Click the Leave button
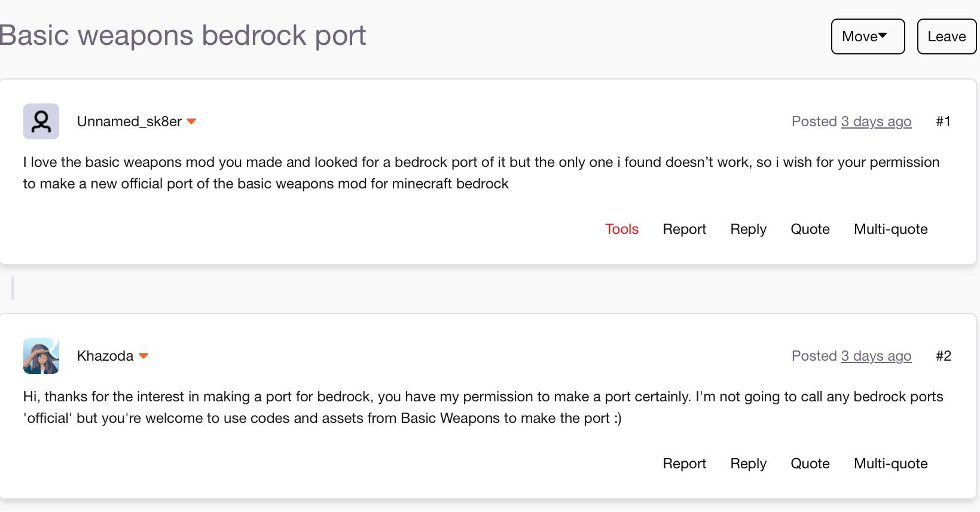Viewport: 980px width, 512px height. click(946, 36)
